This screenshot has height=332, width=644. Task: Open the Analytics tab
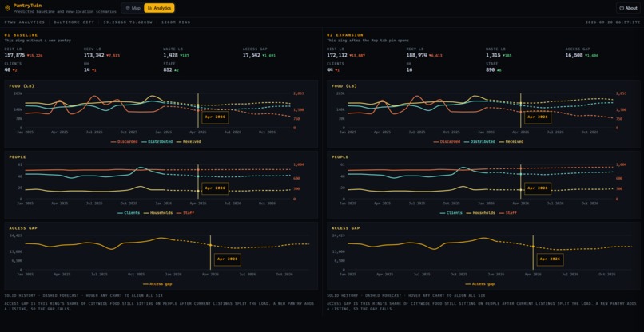click(x=159, y=8)
